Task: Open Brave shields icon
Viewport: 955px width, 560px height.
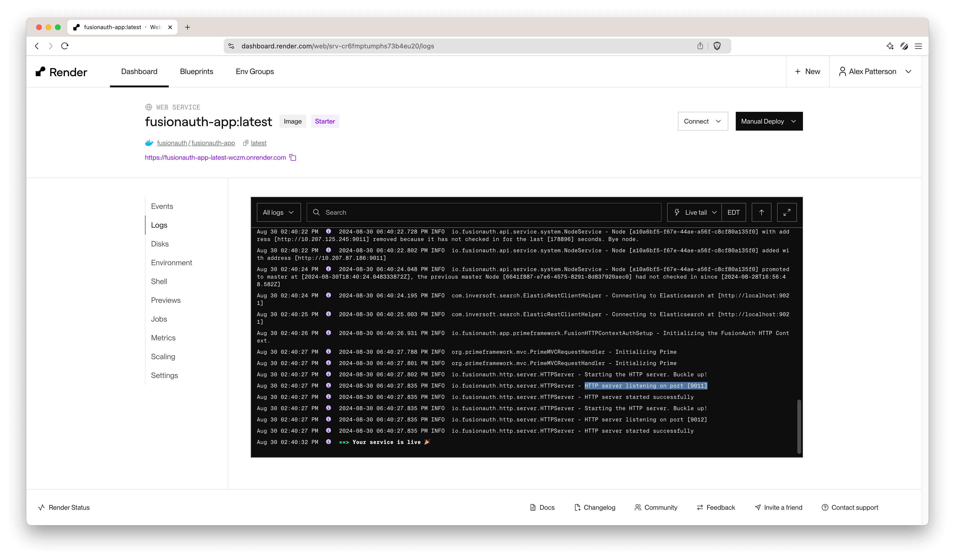Action: tap(717, 46)
